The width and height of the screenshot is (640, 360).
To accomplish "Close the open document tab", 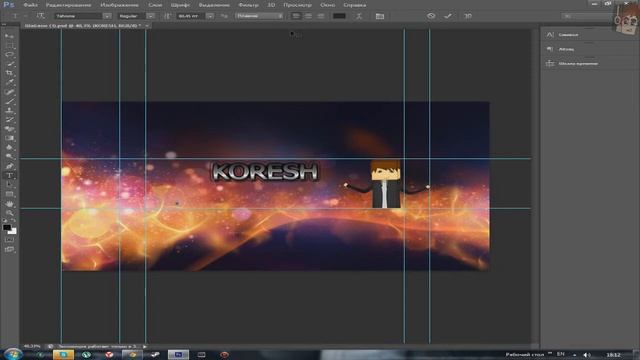I will 147,25.
